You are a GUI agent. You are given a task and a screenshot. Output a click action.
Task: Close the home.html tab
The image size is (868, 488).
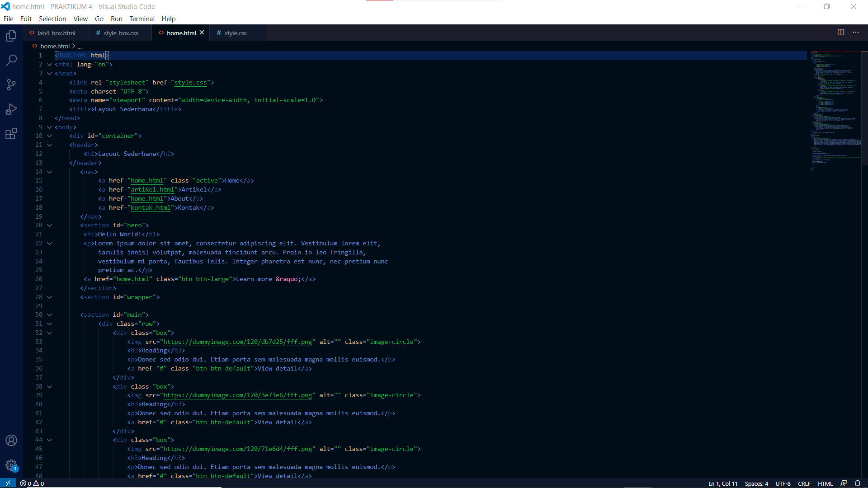pos(202,33)
